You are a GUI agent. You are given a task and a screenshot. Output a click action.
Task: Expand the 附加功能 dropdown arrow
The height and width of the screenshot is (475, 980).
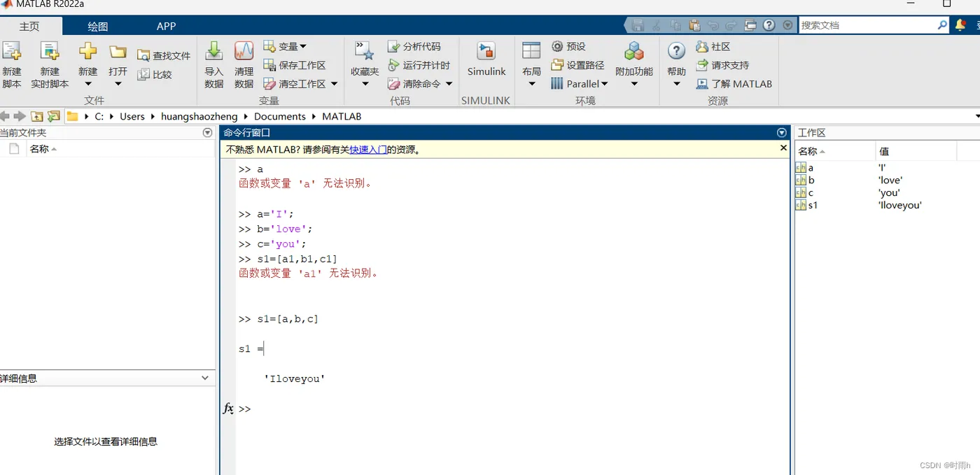pyautogui.click(x=634, y=84)
